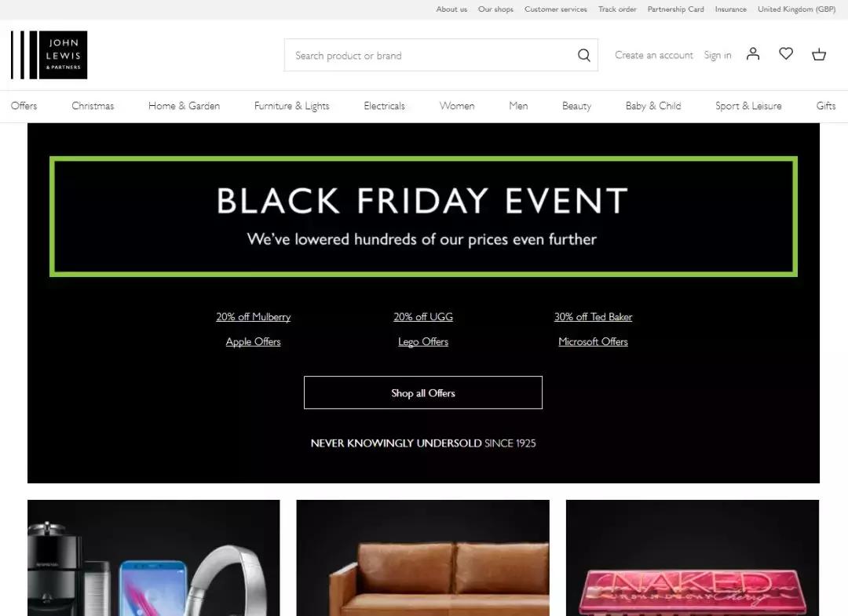
Task: Select United Kingdom (GBP) country selector
Action: tap(796, 9)
